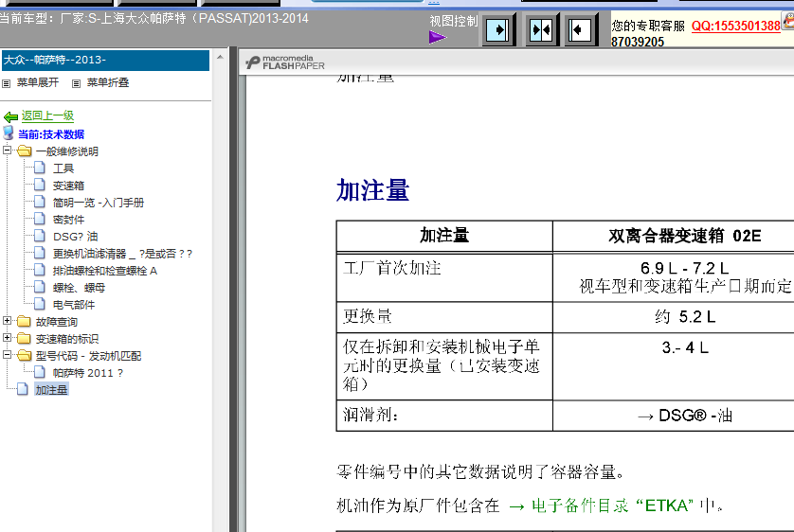The image size is (794, 532).
Task: Click the folder icon of 变速箱的标识
Action: (x=24, y=338)
